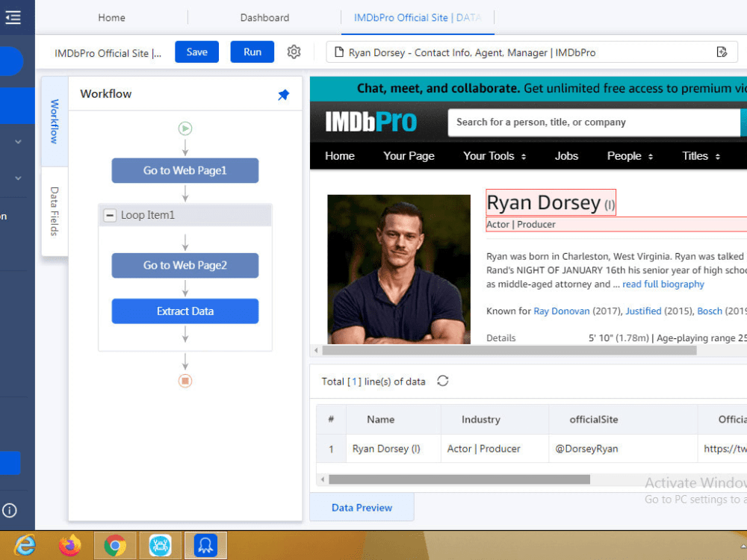Click the edit URL icon at the right
The image size is (747, 560).
[722, 52]
